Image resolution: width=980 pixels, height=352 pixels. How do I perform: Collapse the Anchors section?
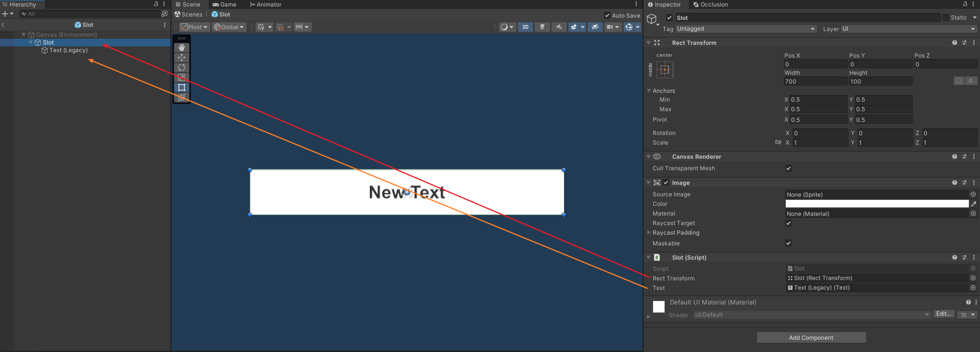coord(649,90)
